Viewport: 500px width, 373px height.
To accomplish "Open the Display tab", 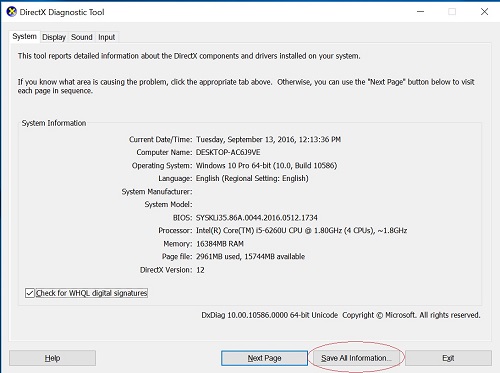I will point(54,37).
